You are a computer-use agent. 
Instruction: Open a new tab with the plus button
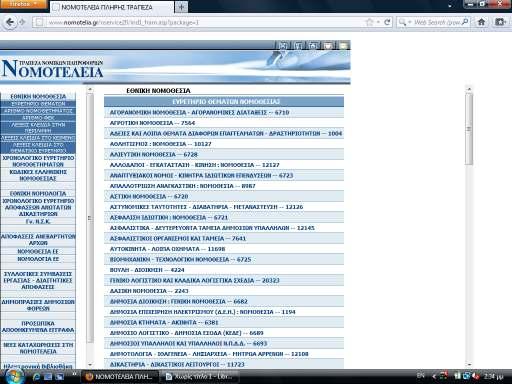pos(181,7)
